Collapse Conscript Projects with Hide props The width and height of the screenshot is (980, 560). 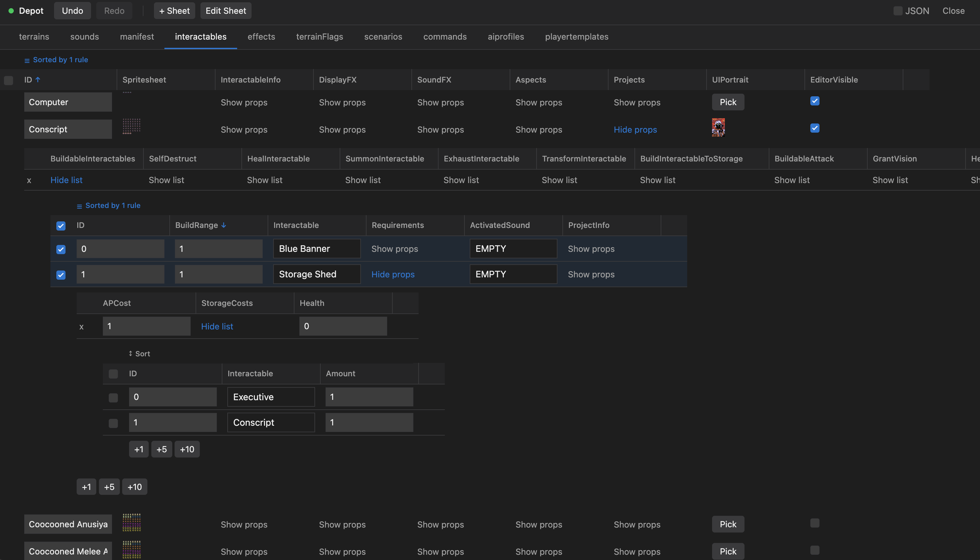(x=635, y=130)
